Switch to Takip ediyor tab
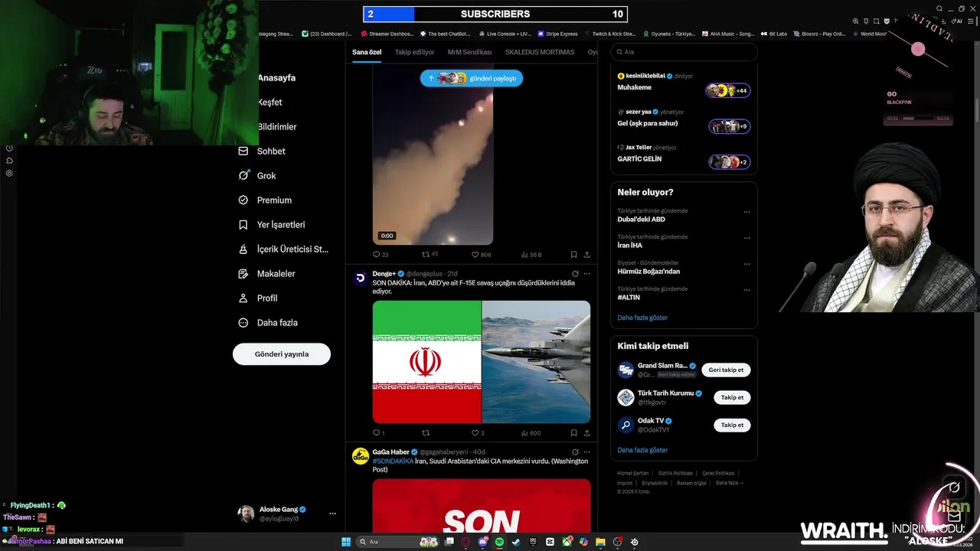Screen dimensions: 980x551 click(x=414, y=52)
